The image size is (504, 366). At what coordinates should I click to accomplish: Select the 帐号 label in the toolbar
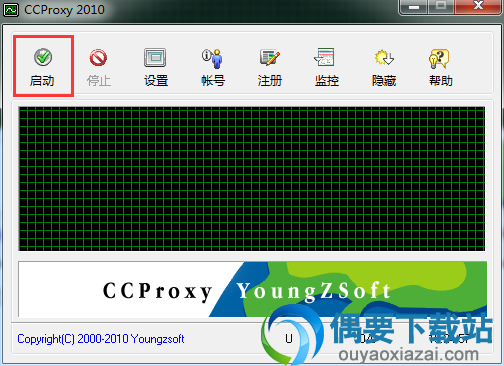click(213, 81)
